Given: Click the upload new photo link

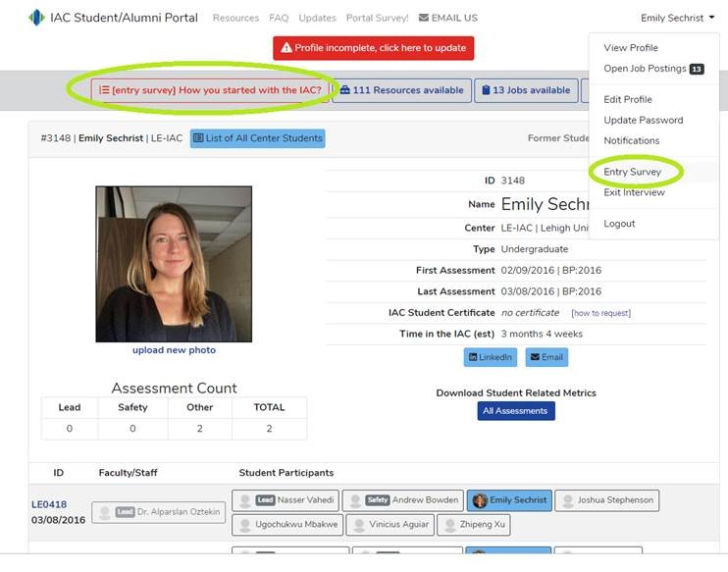Looking at the screenshot, I should click(x=174, y=350).
